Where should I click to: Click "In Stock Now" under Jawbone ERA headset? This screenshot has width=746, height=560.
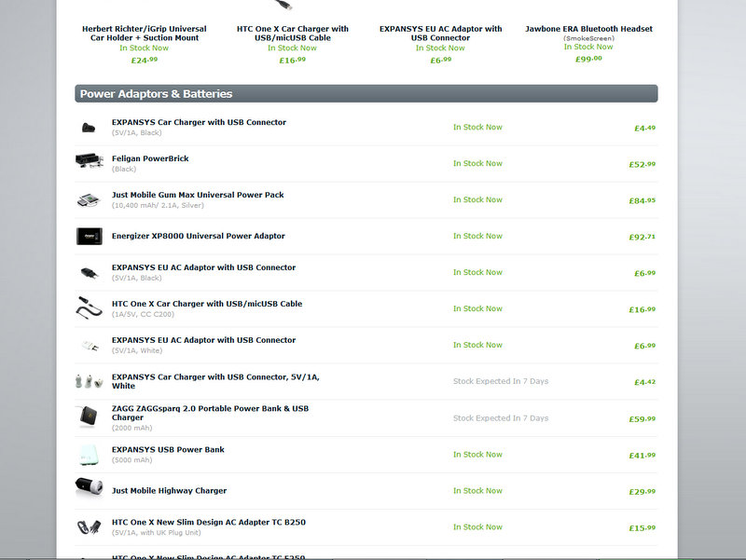pyautogui.click(x=588, y=48)
